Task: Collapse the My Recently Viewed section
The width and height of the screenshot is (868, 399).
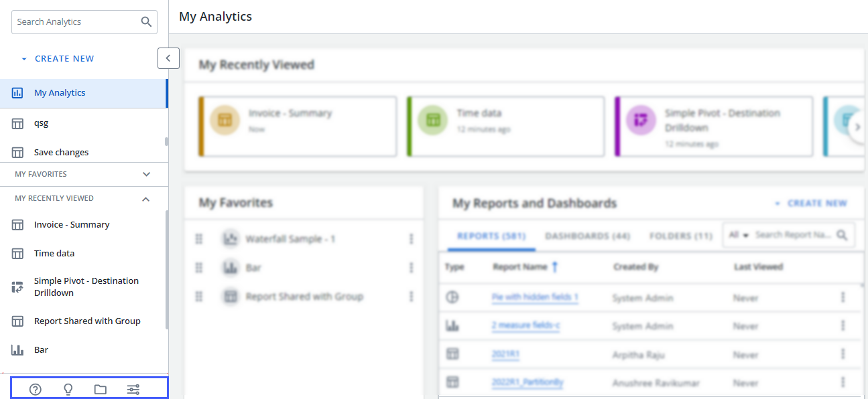Action: [x=146, y=199]
